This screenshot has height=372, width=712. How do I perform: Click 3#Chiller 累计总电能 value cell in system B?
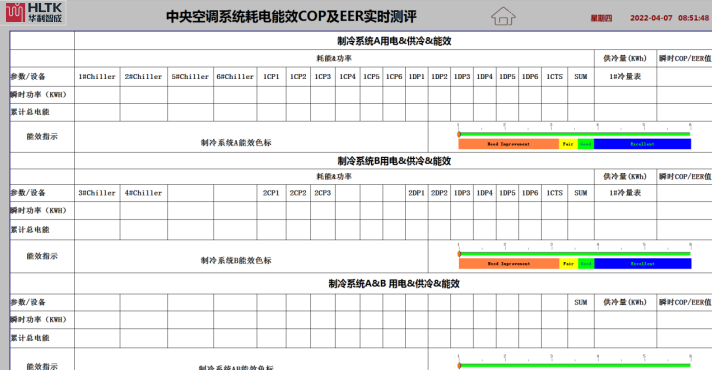(x=97, y=230)
